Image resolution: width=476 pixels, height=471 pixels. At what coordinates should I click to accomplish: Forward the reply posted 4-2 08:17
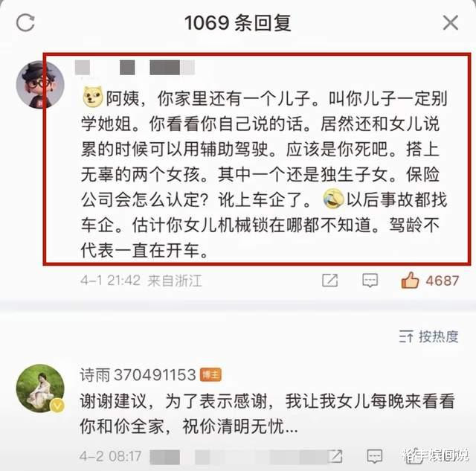[335, 455]
